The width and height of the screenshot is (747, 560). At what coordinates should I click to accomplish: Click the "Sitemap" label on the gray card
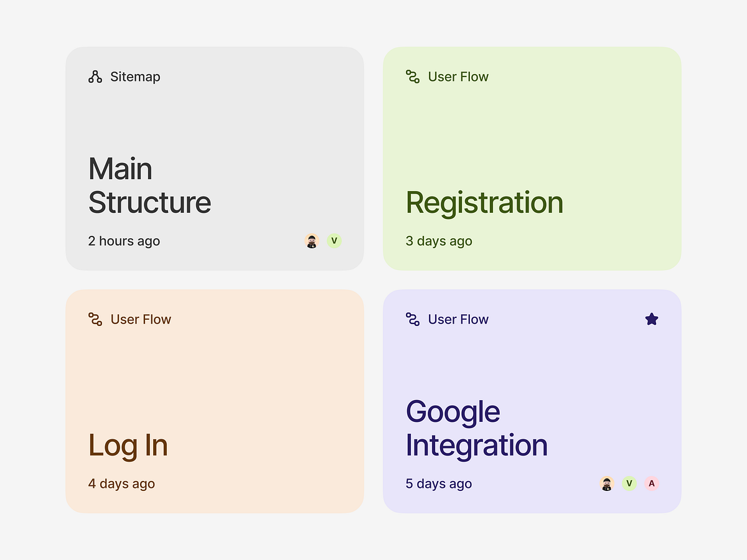[x=135, y=77]
